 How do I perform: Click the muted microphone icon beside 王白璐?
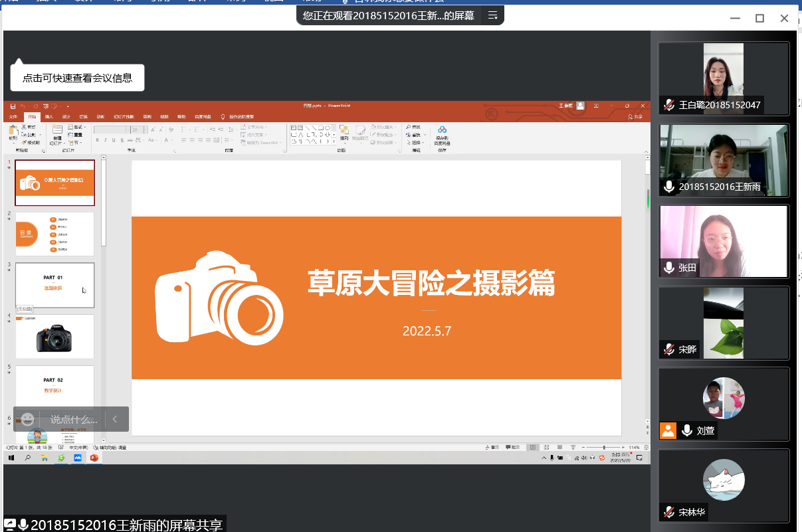pyautogui.click(x=668, y=105)
